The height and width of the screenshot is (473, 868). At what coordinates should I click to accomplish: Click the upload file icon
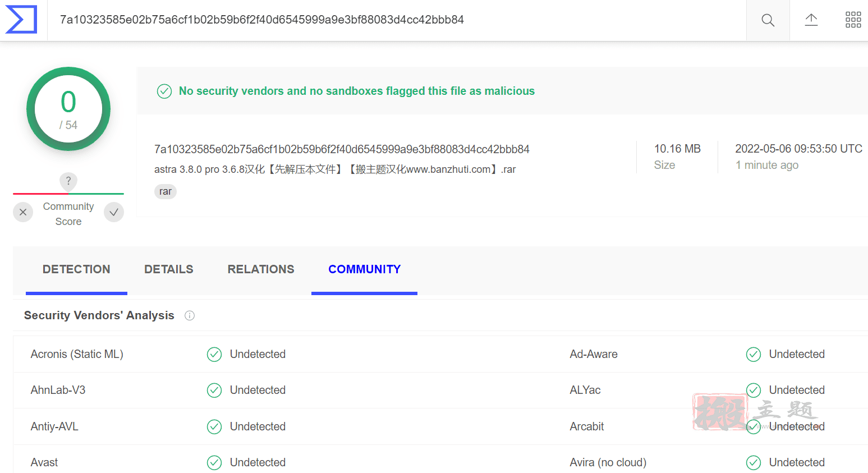[x=811, y=20]
